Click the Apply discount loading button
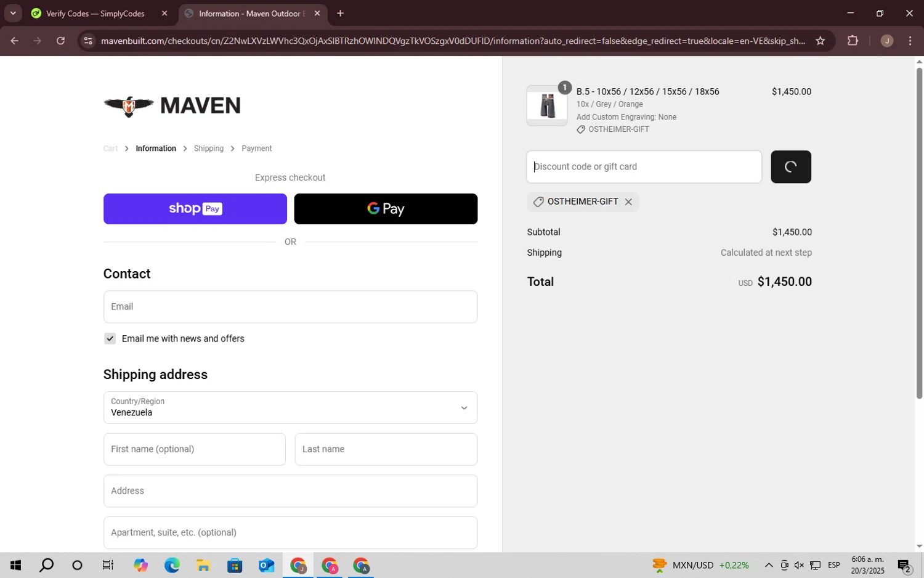Screen dimensions: 924x578 (791, 167)
